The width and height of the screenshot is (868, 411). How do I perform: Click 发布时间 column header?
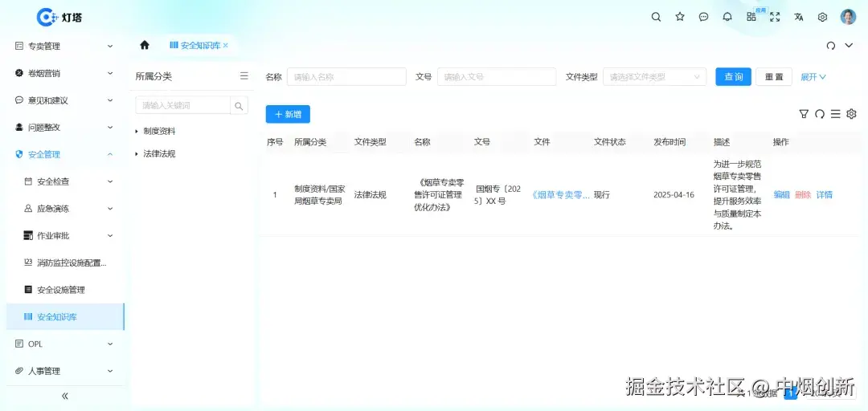[669, 142]
